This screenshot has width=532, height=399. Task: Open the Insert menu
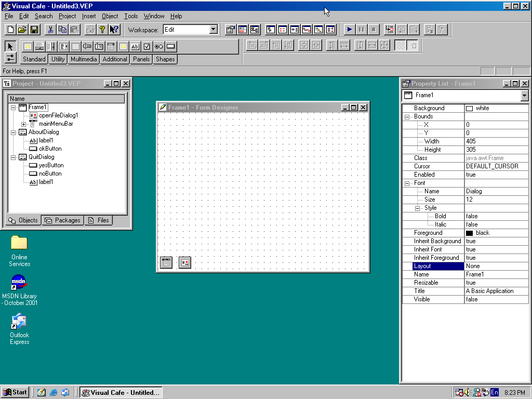[88, 16]
